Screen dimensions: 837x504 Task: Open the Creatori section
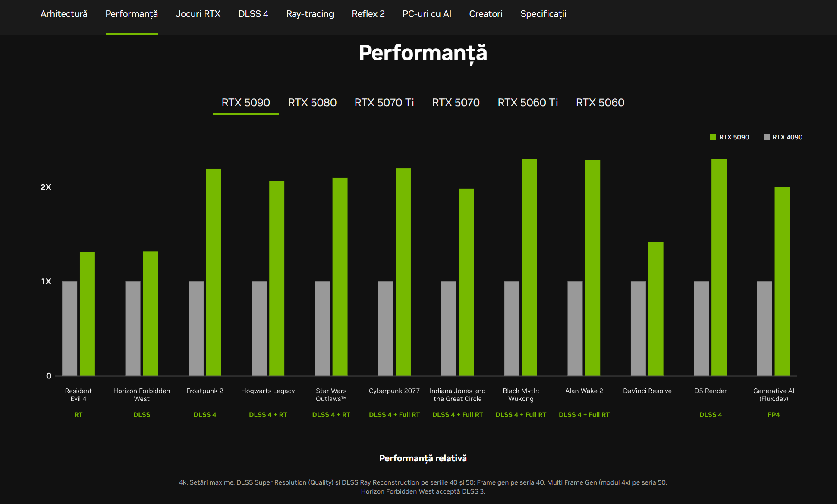[486, 14]
